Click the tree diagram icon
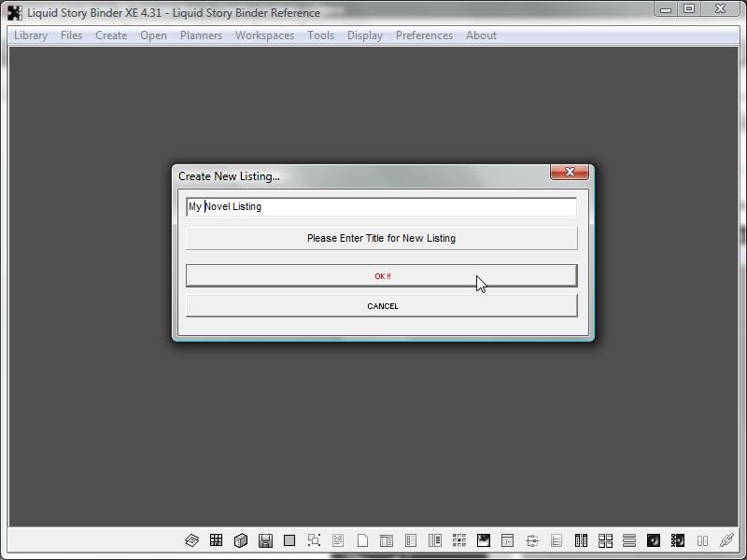 click(x=532, y=540)
